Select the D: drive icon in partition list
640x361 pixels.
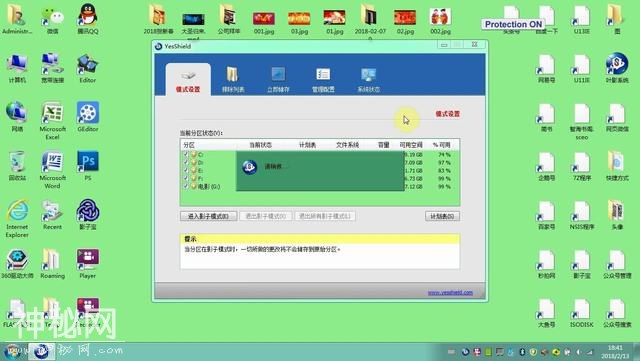pos(194,162)
